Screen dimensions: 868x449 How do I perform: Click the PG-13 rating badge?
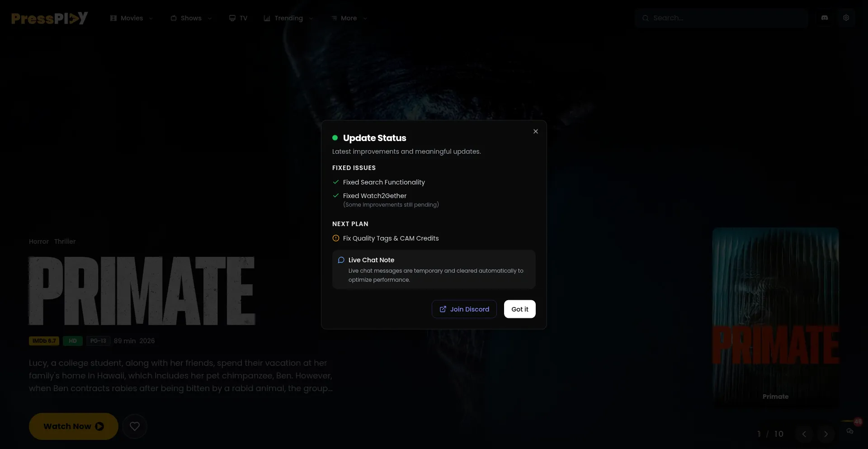pos(98,341)
